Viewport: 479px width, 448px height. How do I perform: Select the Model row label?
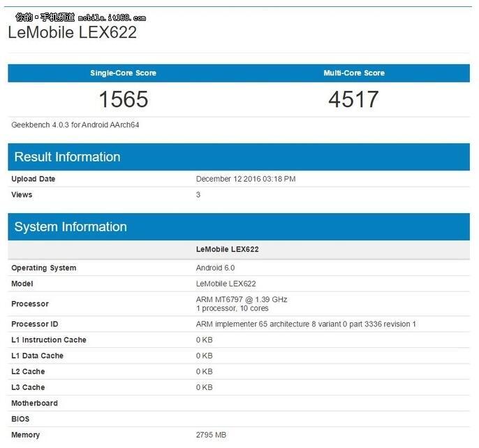[x=22, y=284]
